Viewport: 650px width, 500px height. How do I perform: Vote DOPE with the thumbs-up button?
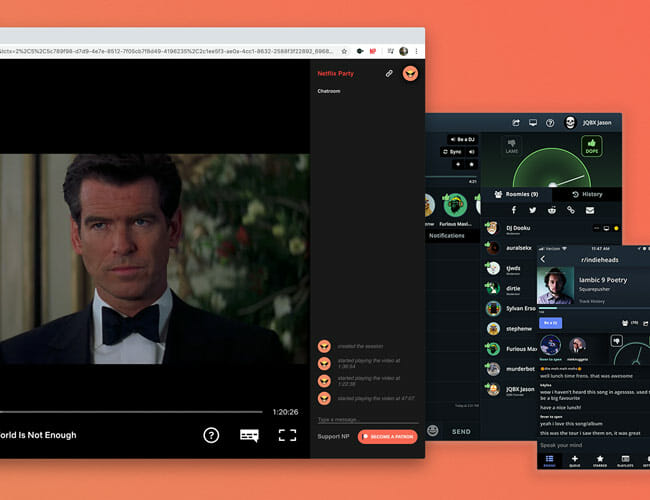[x=592, y=146]
